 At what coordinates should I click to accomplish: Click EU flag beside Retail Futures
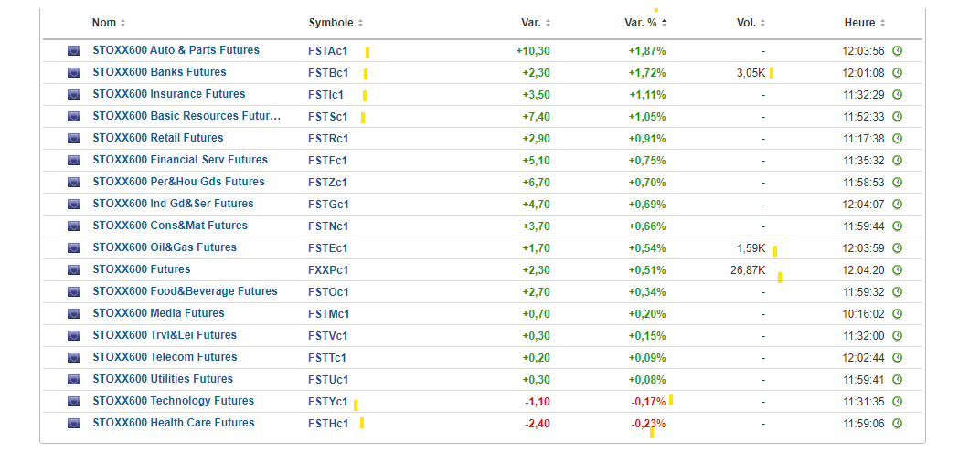click(x=74, y=139)
